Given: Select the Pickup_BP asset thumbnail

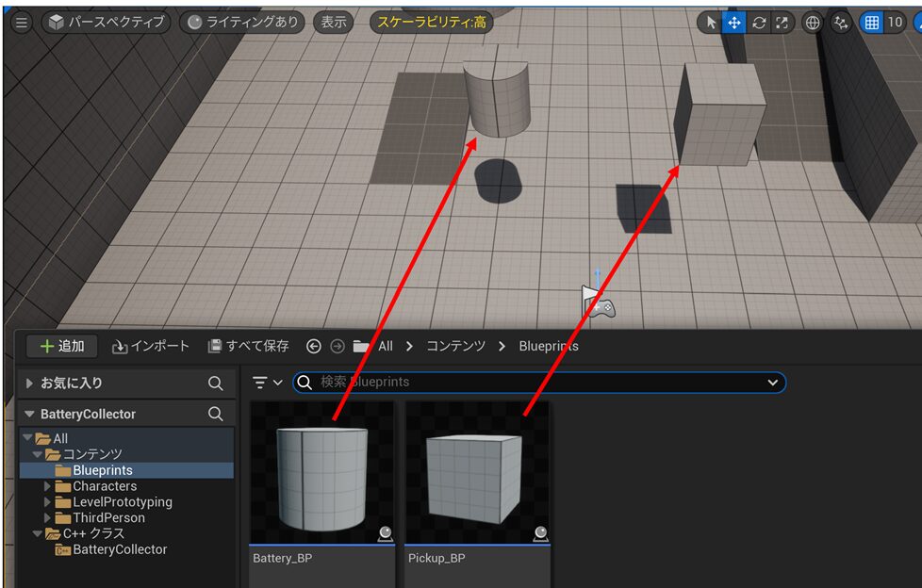Looking at the screenshot, I should pyautogui.click(x=477, y=473).
